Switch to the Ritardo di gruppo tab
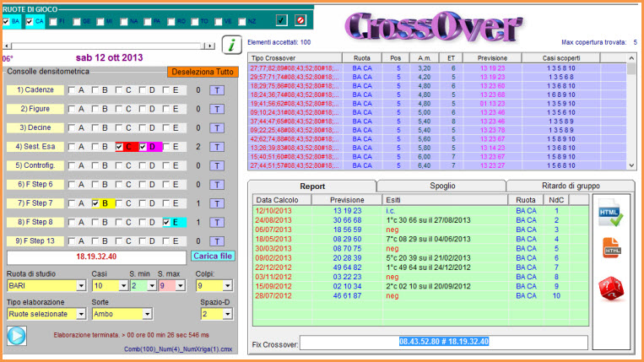Viewport: 644px width, 362px height. coord(571,186)
